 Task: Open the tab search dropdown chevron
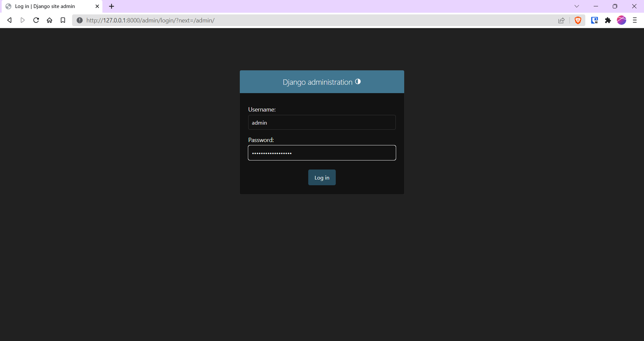577,6
